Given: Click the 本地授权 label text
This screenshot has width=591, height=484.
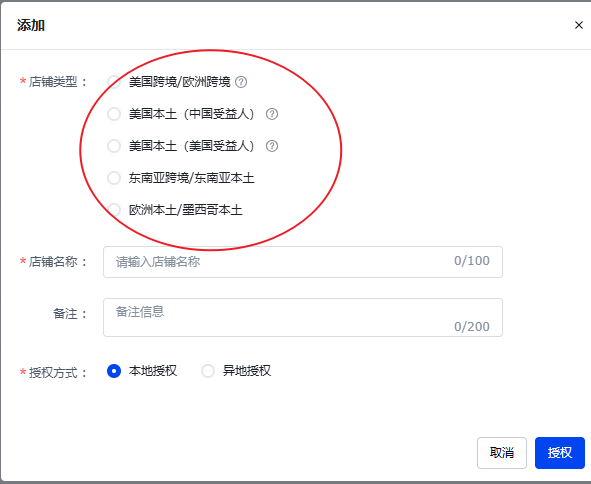Looking at the screenshot, I should coord(153,371).
